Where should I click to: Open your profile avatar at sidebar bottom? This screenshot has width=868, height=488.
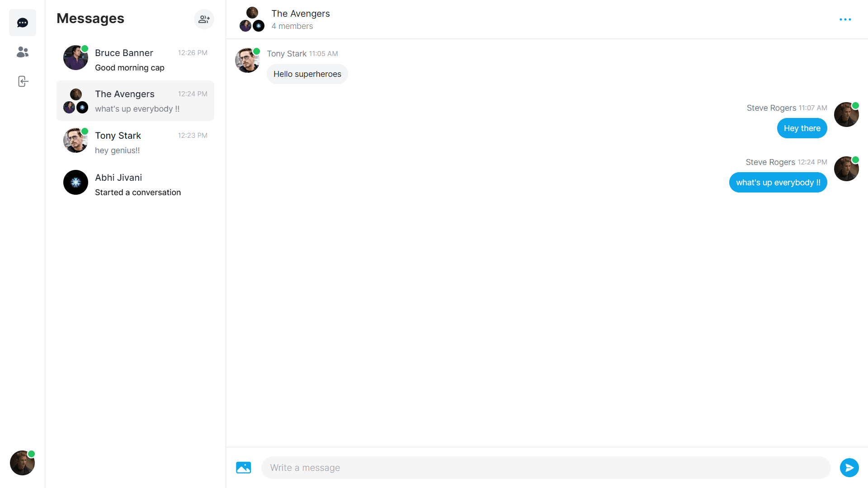pos(22,463)
